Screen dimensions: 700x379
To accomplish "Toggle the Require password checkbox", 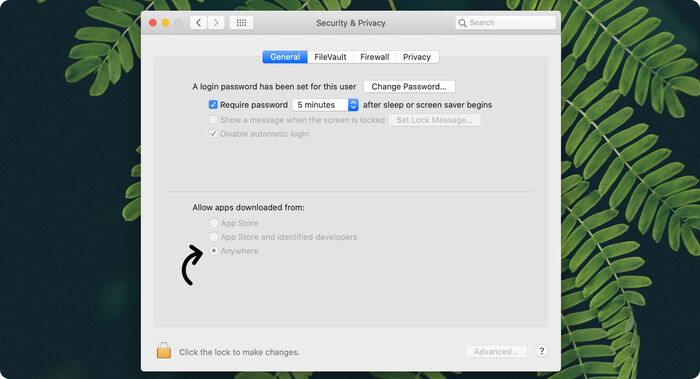I will (x=213, y=105).
